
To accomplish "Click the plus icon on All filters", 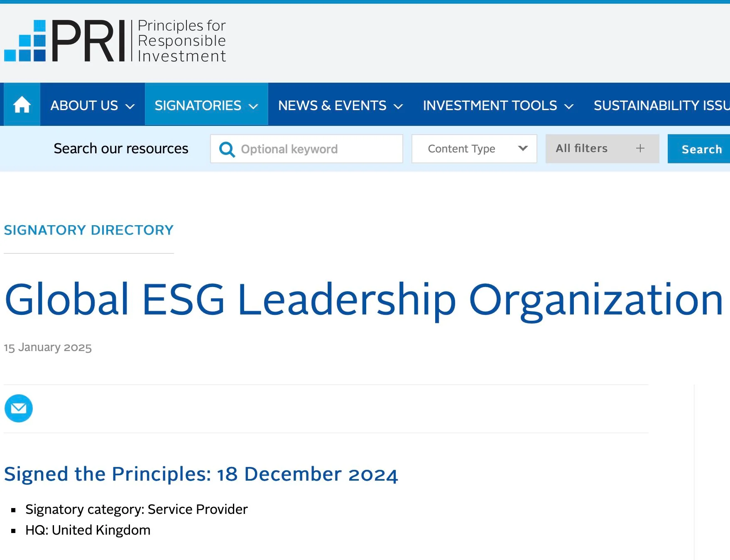I will 640,148.
